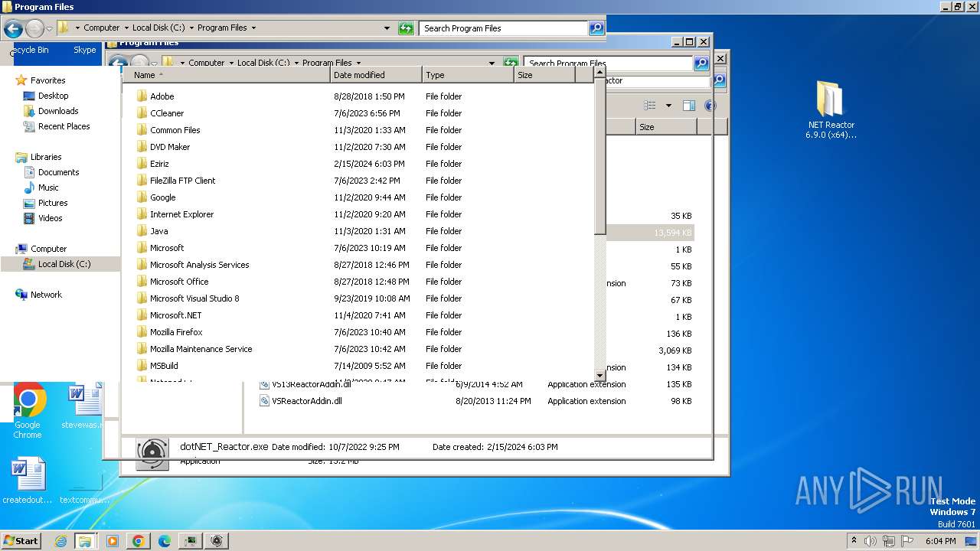Open Chrome from the taskbar
980x551 pixels.
pyautogui.click(x=139, y=541)
